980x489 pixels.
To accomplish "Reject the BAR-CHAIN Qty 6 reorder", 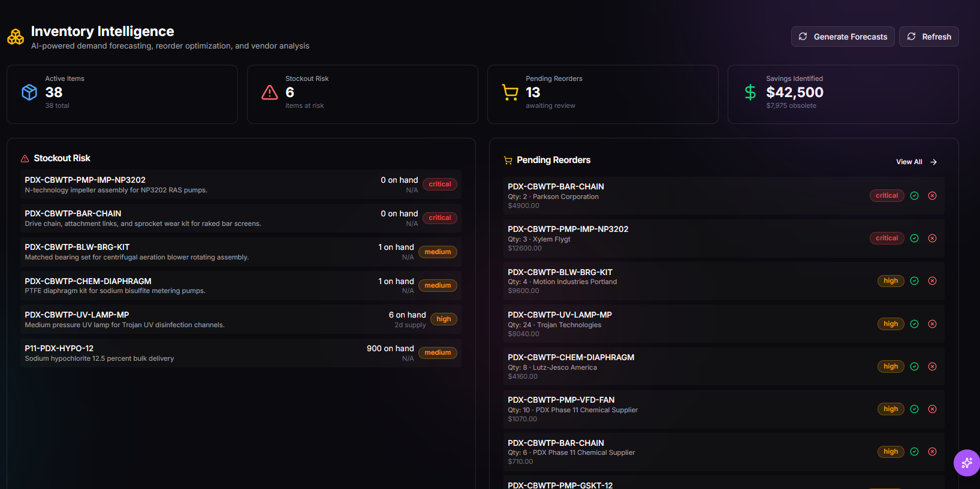I will tap(933, 452).
